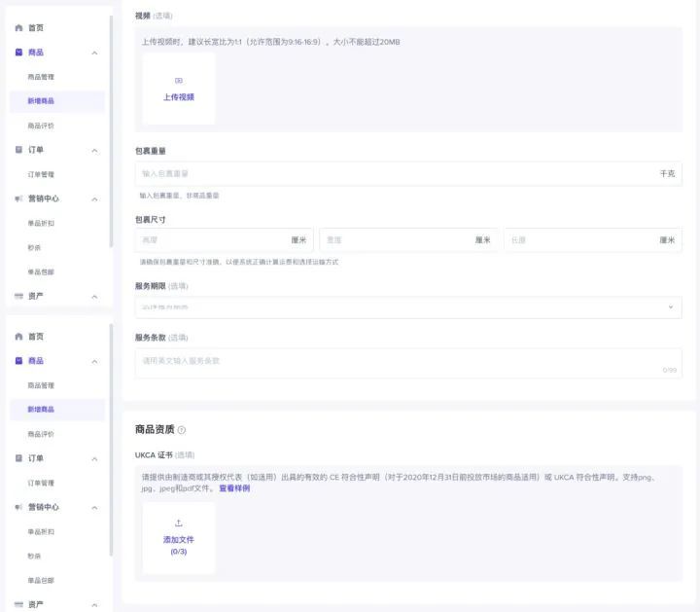Viewport: 700px width, 612px height.
Task: Open 商品管理 in upper sidebar
Action: tap(41, 77)
